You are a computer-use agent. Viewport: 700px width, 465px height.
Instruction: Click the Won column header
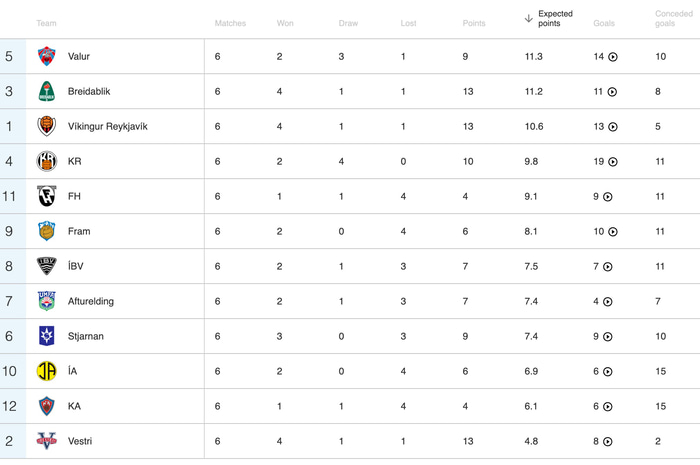[x=285, y=23]
